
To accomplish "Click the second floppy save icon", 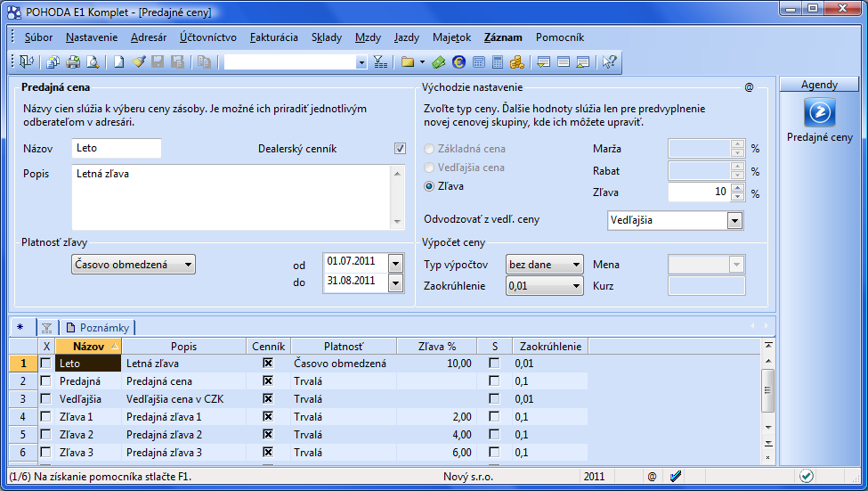I will pyautogui.click(x=177, y=62).
